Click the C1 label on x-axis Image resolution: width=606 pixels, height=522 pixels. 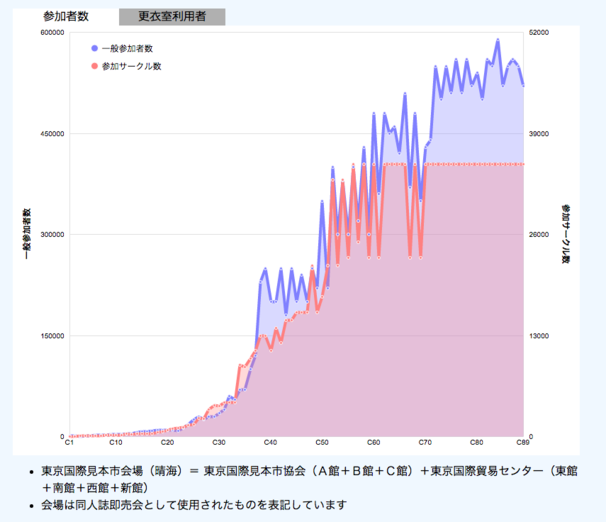69,442
